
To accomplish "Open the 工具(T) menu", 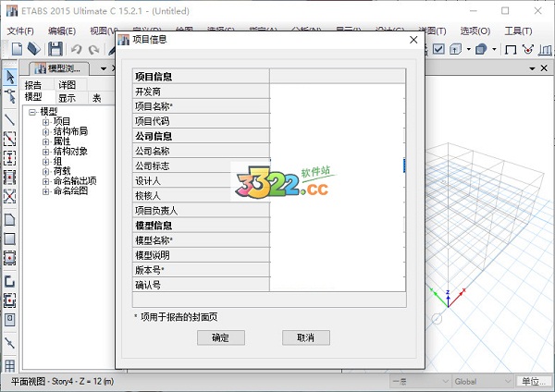I will coord(518,31).
